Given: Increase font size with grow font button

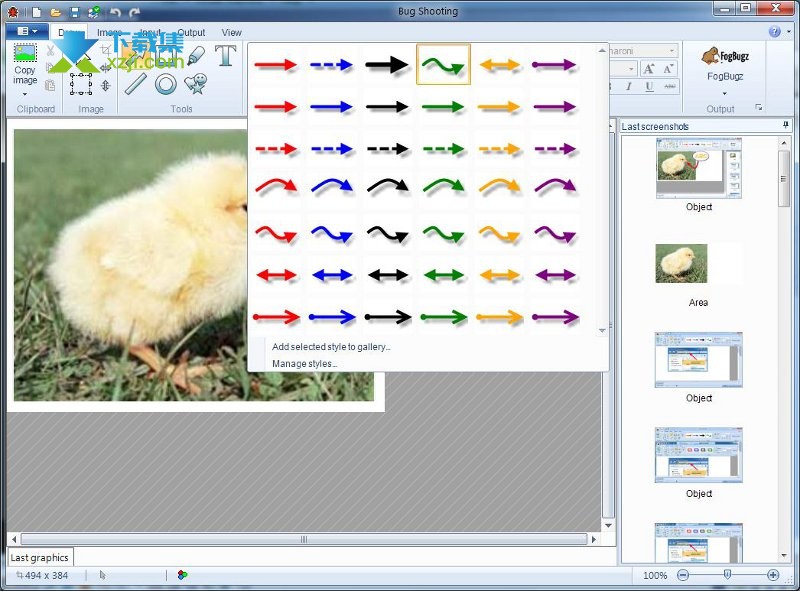Looking at the screenshot, I should (648, 68).
